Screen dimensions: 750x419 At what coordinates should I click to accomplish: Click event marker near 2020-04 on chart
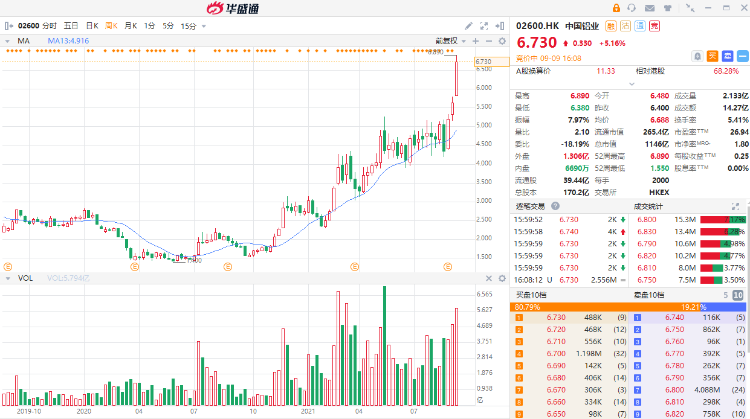point(135,267)
